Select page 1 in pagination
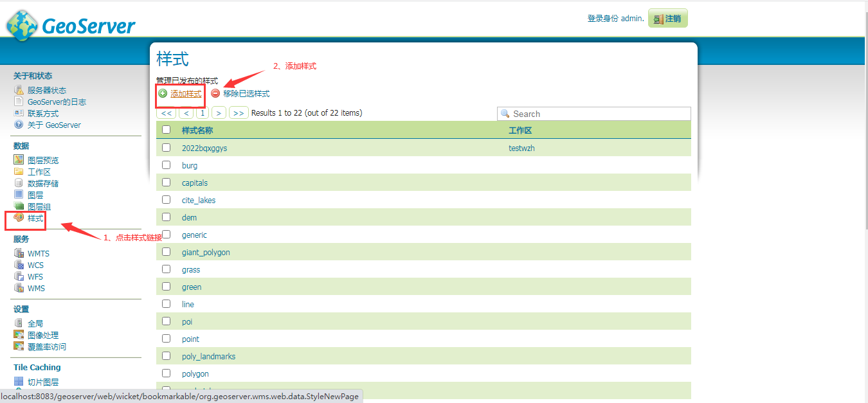This screenshot has width=868, height=403. [x=203, y=113]
